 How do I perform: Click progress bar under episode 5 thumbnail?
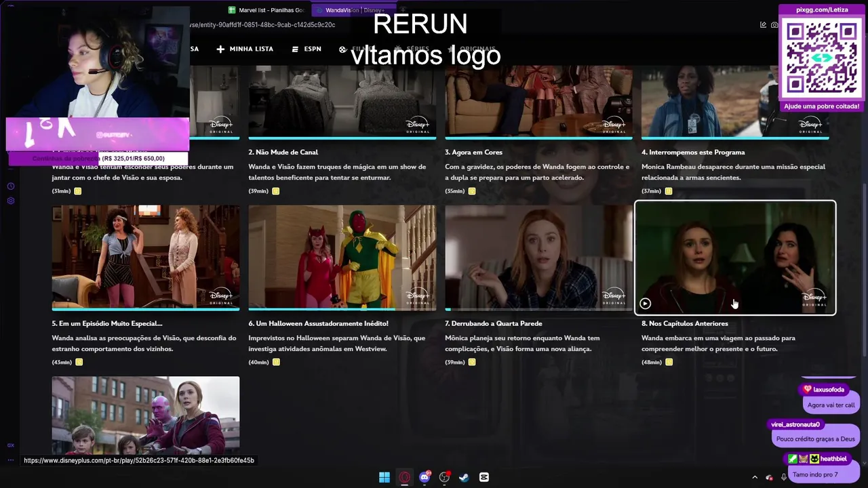(146, 309)
